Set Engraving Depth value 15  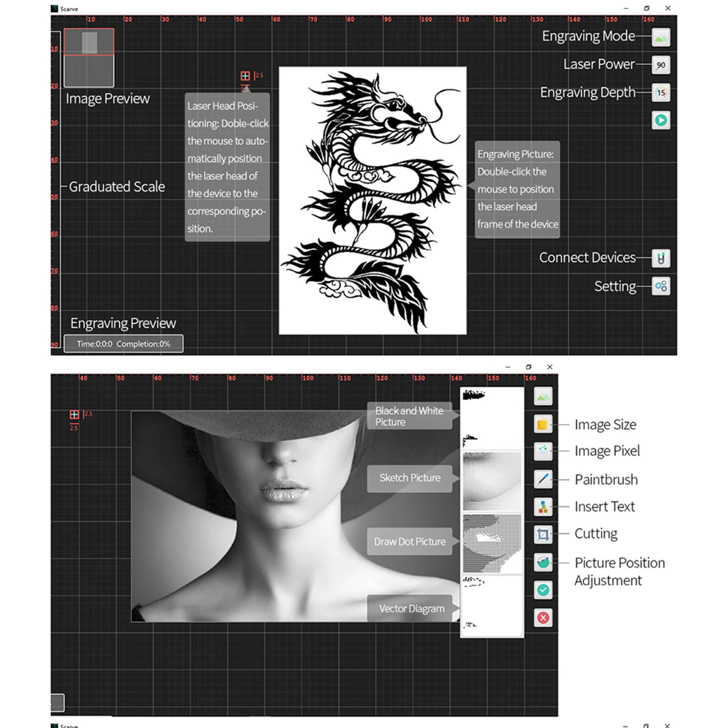[x=660, y=93]
